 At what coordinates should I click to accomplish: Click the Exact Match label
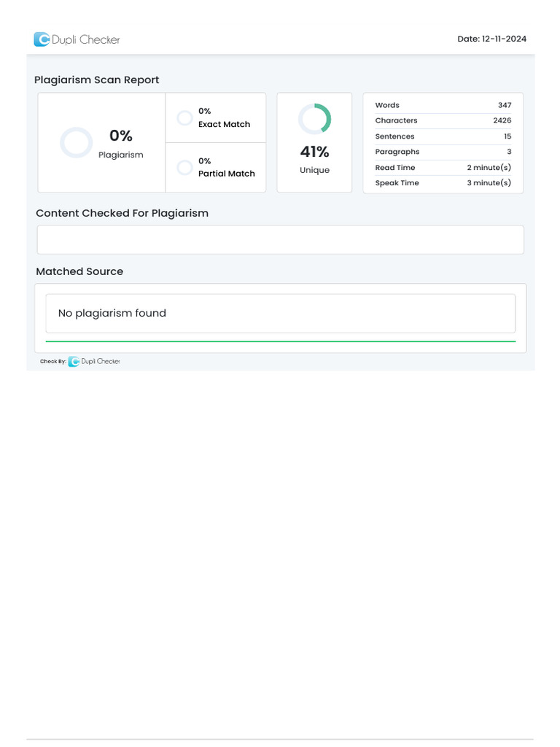(x=225, y=124)
